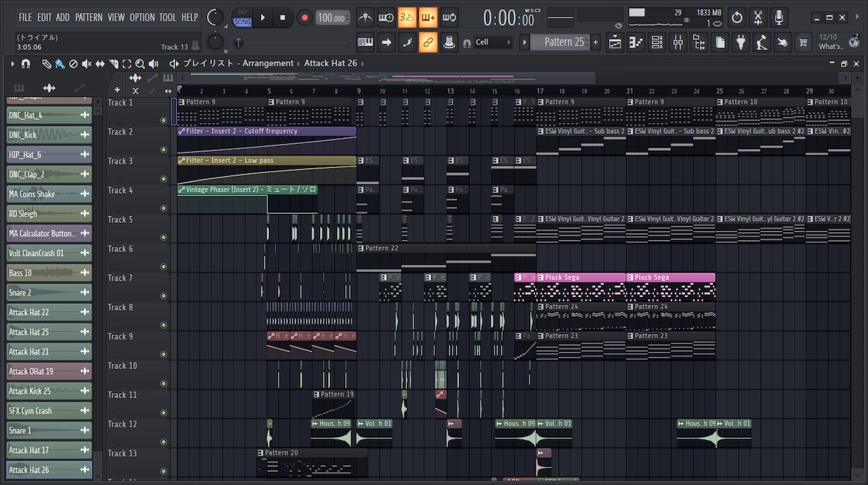Select the Delete tool in playlist

tap(73, 63)
